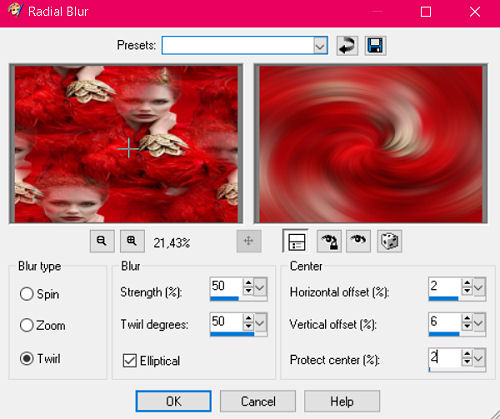Uncheck the Elliptical checkbox
Screen dimensions: 500x419
130,361
